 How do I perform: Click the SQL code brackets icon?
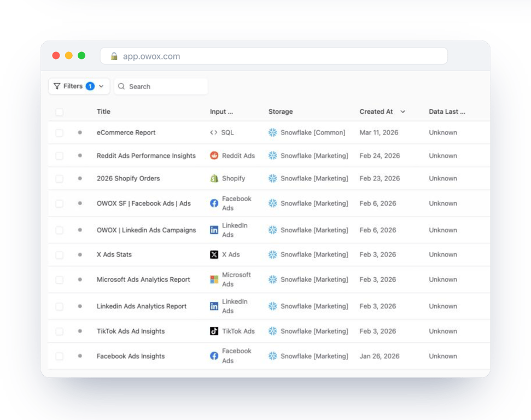tap(214, 132)
